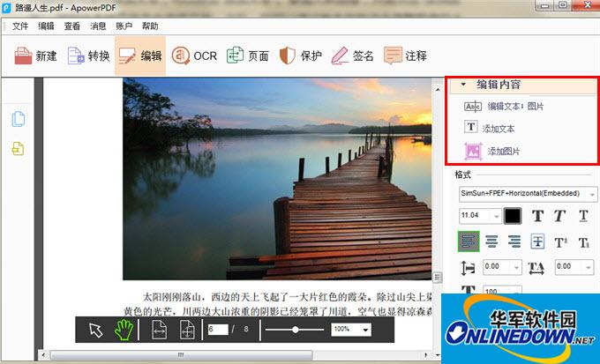Click the vertical scrollbar up arrow
Screen dimensions: 600x364
tap(438, 89)
